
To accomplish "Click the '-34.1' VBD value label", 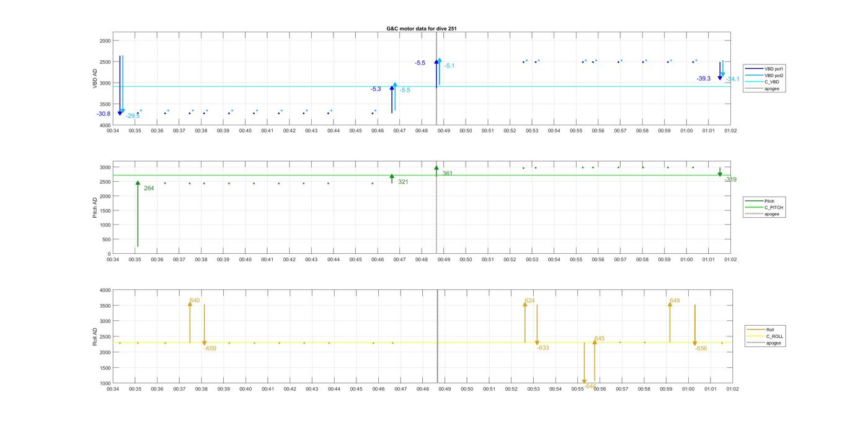I will coord(732,79).
